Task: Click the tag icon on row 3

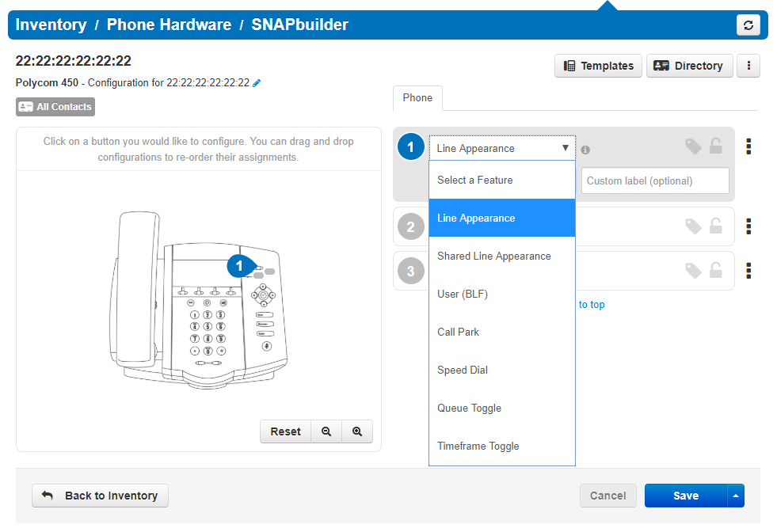Action: click(x=693, y=271)
